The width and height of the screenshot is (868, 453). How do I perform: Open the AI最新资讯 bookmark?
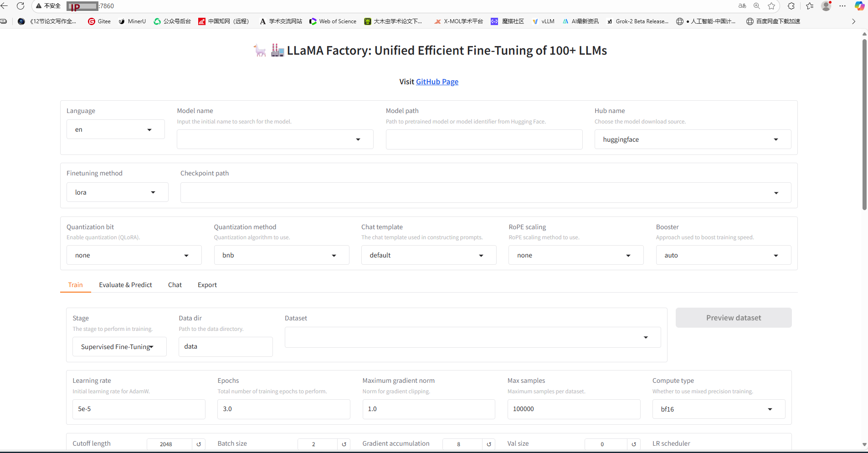coord(580,21)
